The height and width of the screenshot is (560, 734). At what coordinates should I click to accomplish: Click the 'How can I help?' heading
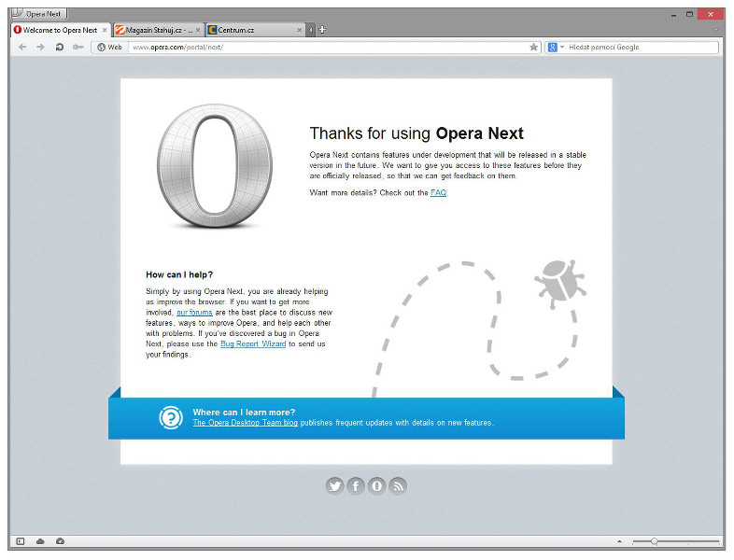[179, 274]
